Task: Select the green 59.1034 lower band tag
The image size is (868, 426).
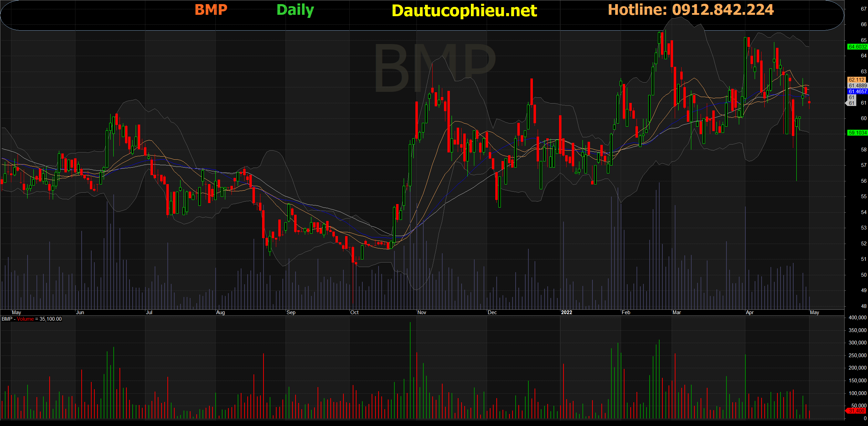Action: tap(857, 133)
